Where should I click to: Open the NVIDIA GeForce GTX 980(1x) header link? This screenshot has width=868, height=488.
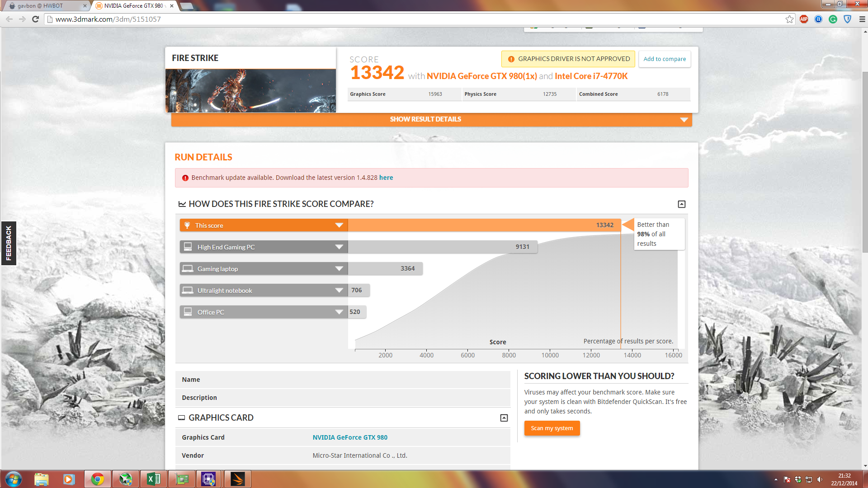(x=482, y=76)
